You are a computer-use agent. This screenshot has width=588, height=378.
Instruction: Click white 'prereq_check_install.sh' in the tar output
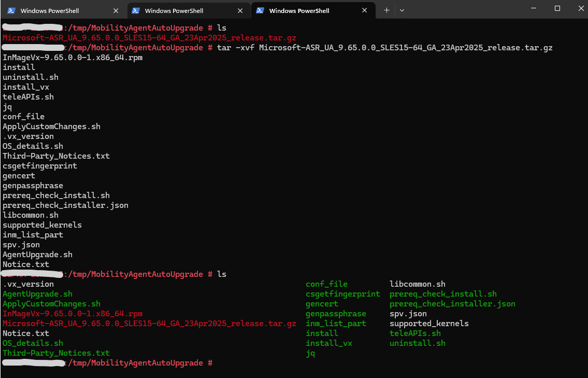coord(56,195)
